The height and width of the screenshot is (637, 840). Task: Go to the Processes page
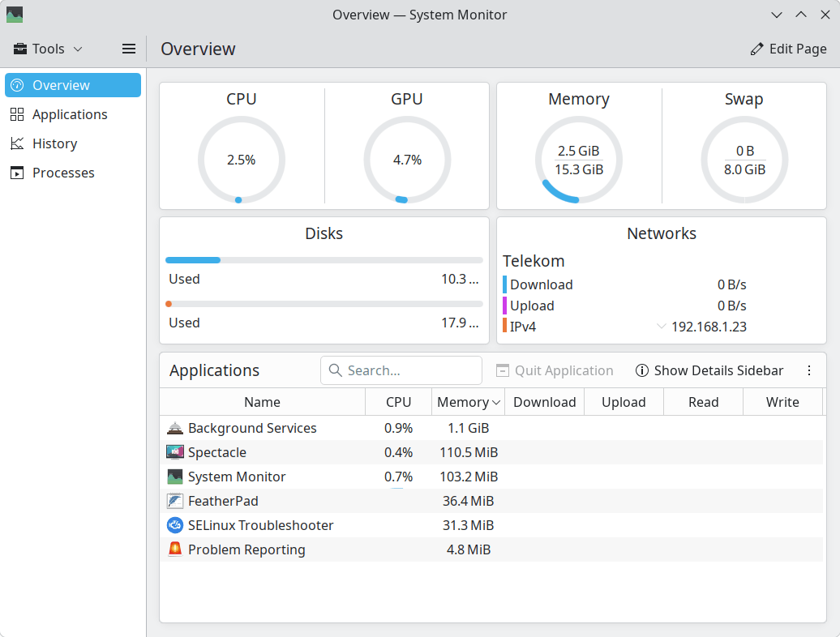click(63, 173)
